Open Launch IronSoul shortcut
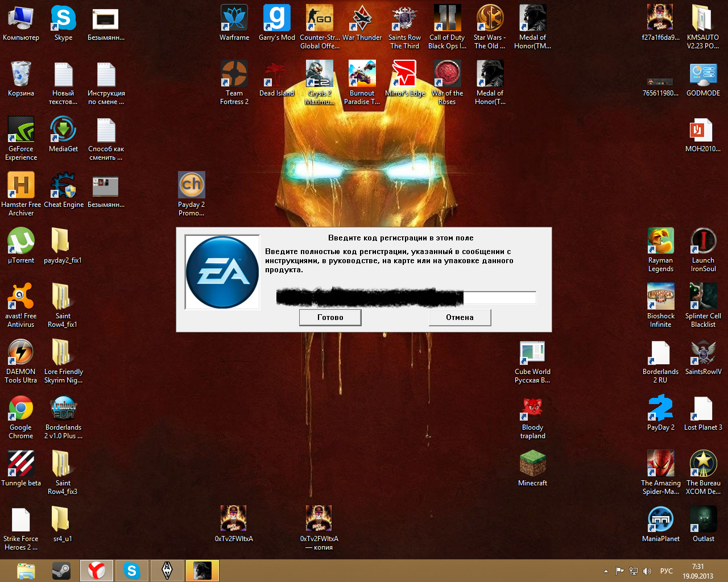The image size is (728, 582). (703, 250)
